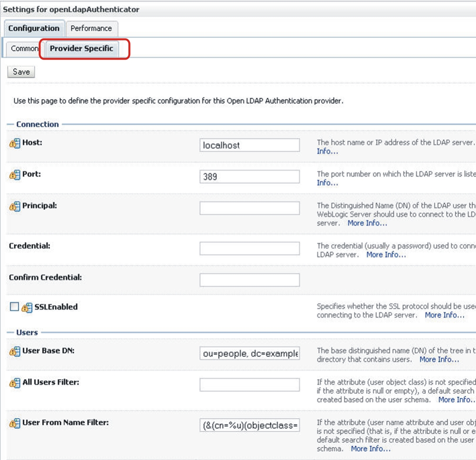Open More Info link for Principal
Screen dimensions: 476x460
367,223
